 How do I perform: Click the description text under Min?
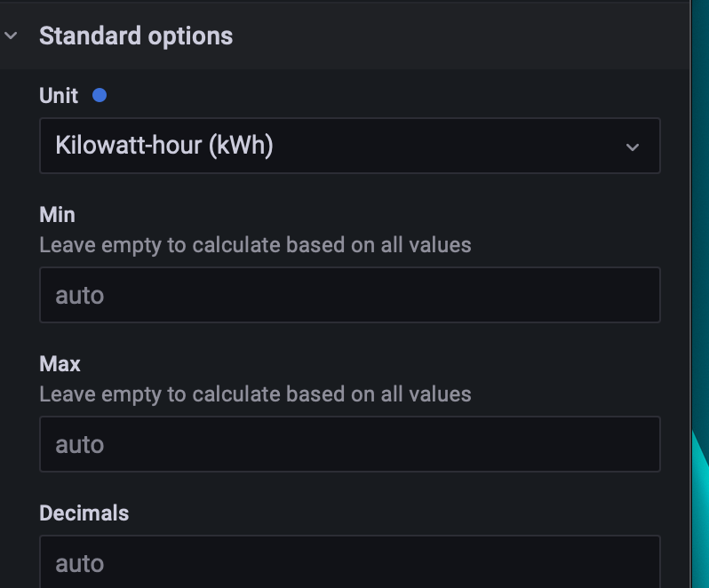pyautogui.click(x=255, y=244)
